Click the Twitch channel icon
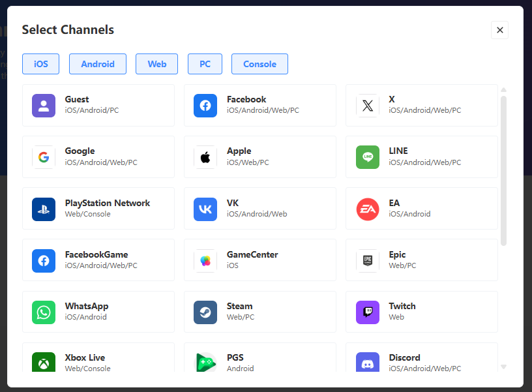532x392 pixels. pos(367,312)
